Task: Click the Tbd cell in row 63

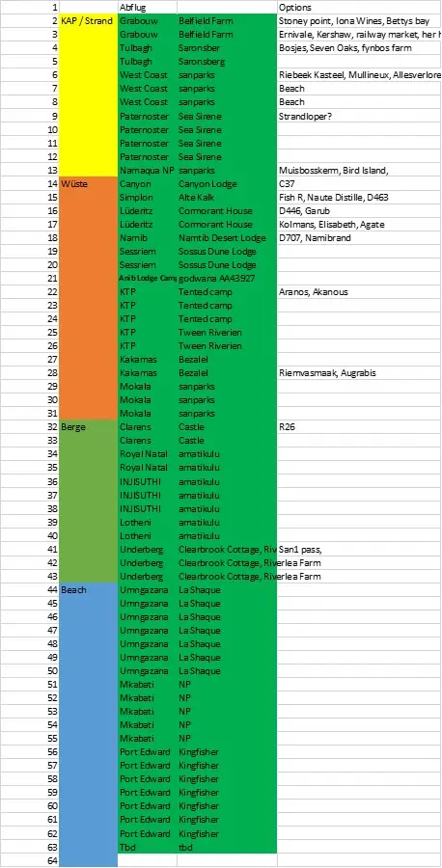Action: tap(148, 847)
